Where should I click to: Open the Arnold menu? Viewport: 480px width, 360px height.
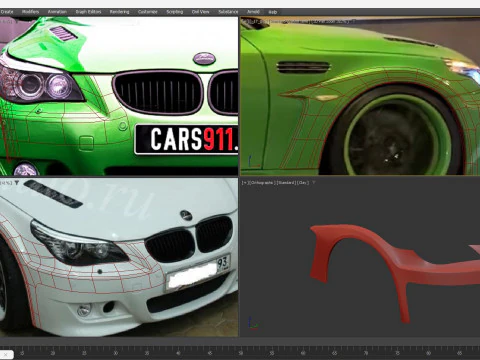pos(253,12)
